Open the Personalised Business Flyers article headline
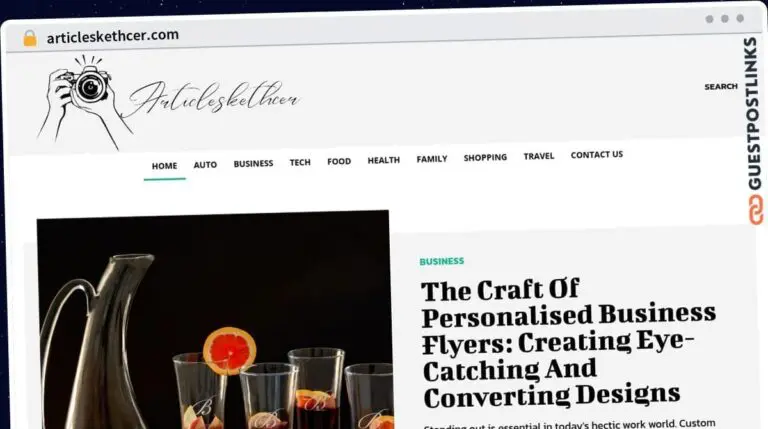This screenshot has height=429, width=768. (x=568, y=343)
